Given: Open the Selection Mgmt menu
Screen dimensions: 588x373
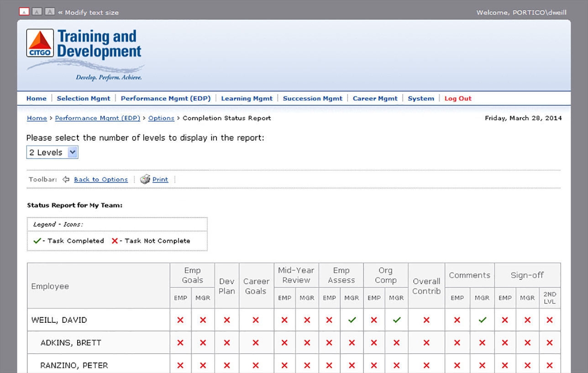Looking at the screenshot, I should (84, 98).
